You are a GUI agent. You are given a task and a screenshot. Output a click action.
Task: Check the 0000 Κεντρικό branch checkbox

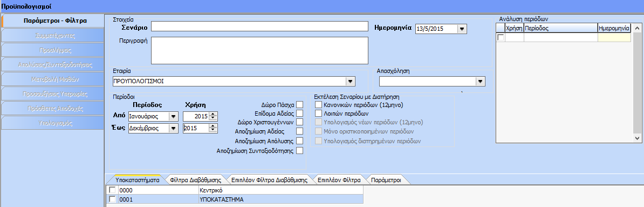(112, 191)
